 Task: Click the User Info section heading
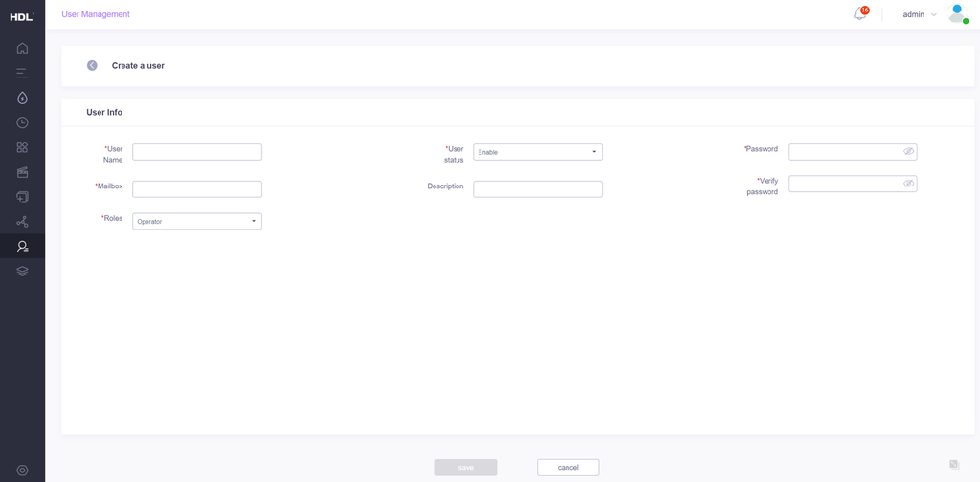(104, 113)
